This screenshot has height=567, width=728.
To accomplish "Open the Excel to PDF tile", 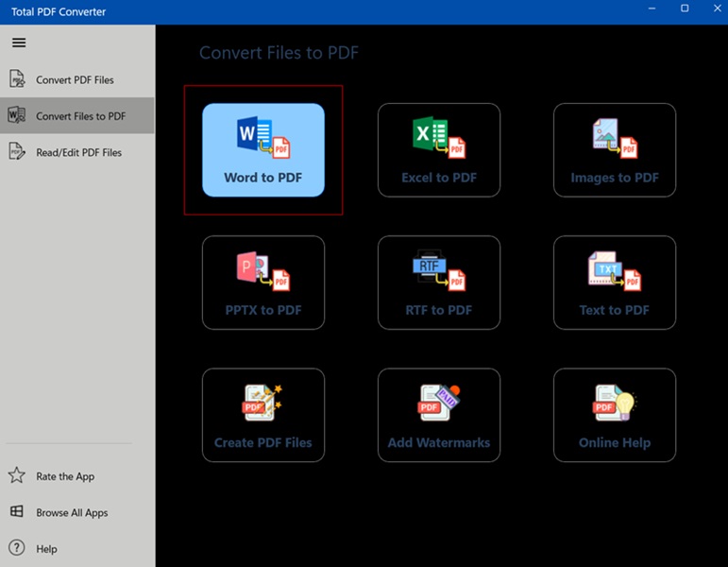I will [439, 150].
